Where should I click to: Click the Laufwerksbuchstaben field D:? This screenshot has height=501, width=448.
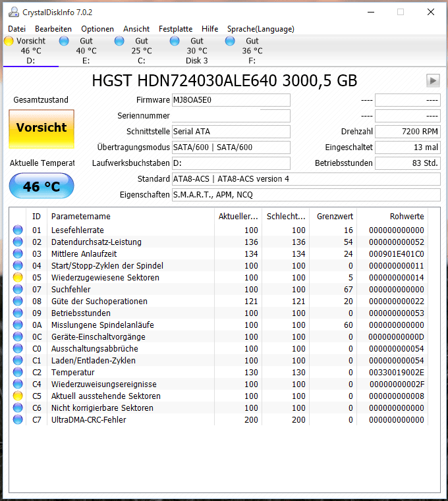(231, 163)
